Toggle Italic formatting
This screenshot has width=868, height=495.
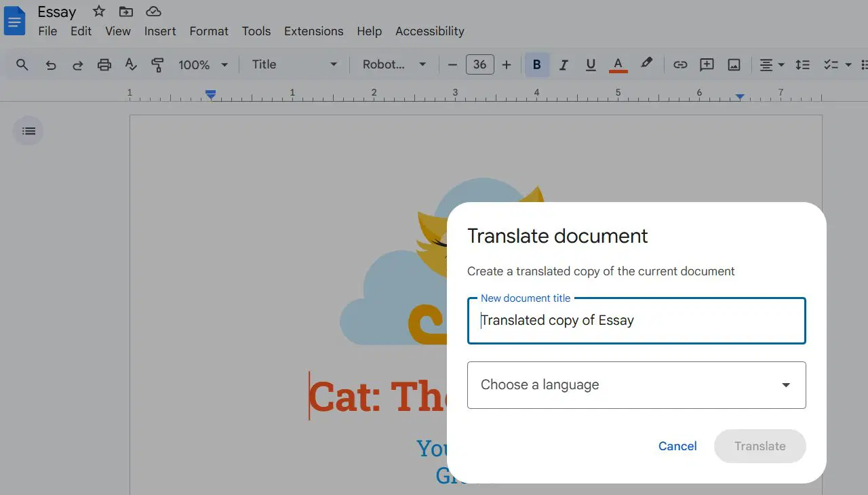pos(564,65)
